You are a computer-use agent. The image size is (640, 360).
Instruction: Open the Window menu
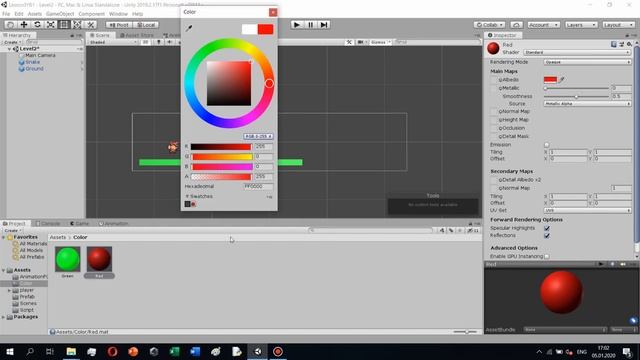point(118,14)
